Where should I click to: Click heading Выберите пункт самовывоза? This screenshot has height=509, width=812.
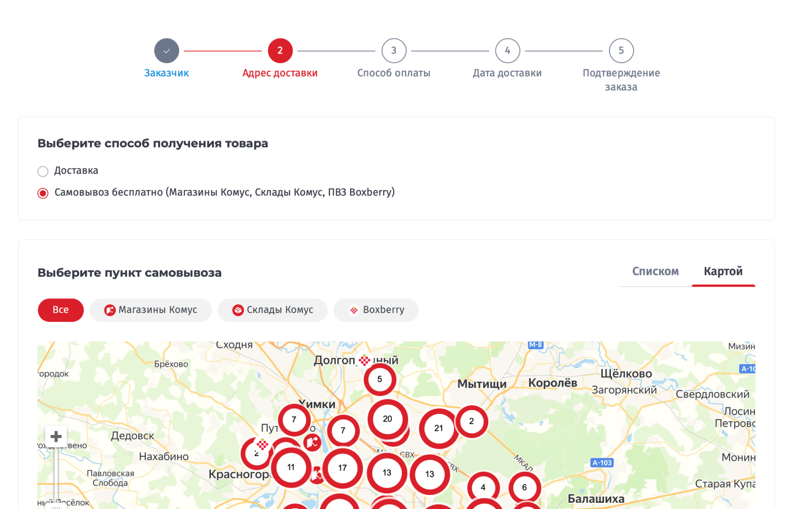tap(129, 273)
